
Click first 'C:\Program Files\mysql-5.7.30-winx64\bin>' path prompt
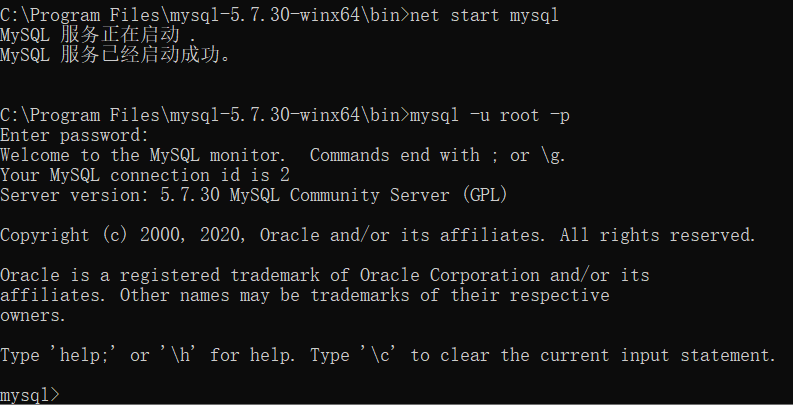204,15
